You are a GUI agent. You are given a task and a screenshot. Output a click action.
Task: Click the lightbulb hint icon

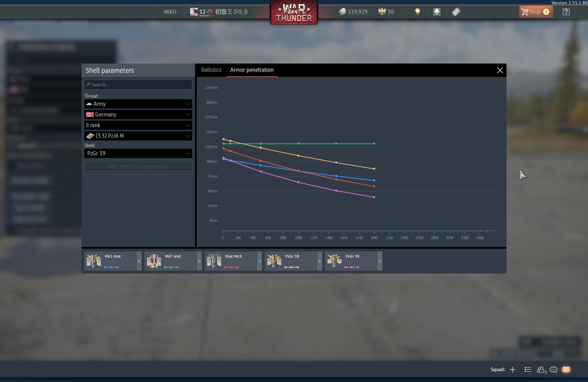[x=417, y=12]
